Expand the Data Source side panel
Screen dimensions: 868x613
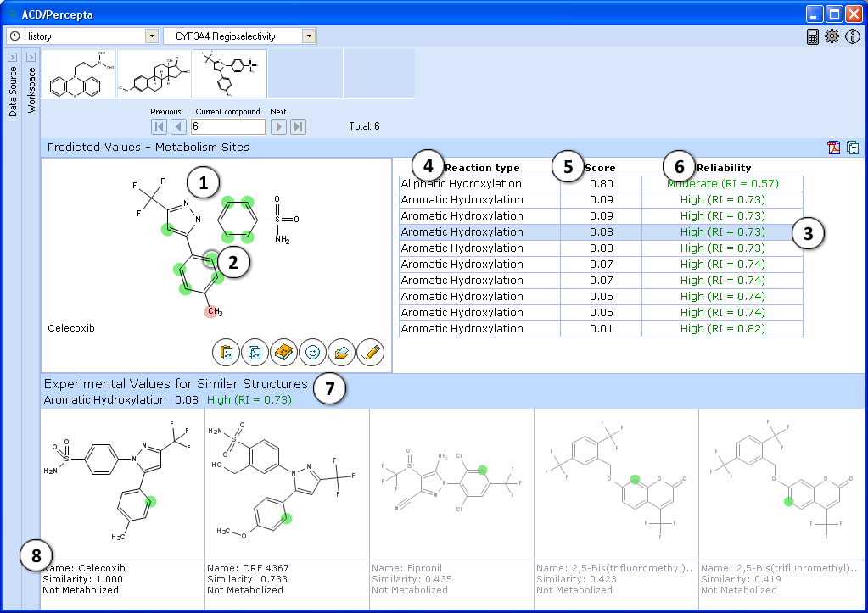click(13, 58)
